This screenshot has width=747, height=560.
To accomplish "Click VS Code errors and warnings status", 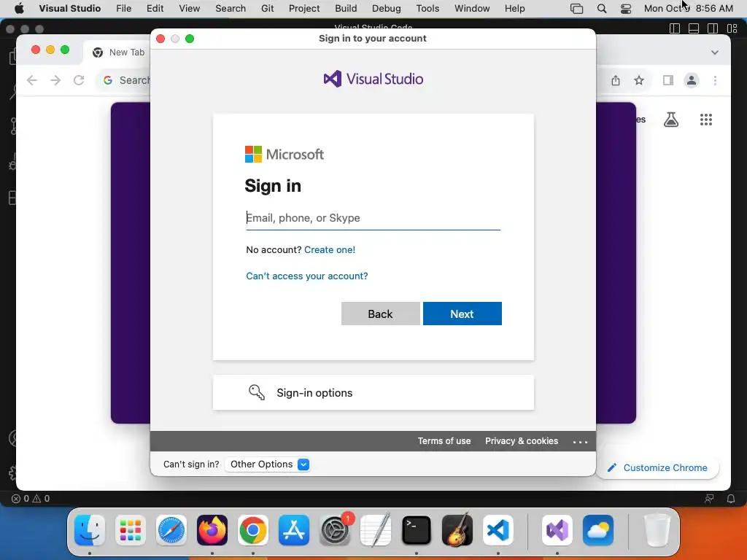I will click(x=31, y=499).
